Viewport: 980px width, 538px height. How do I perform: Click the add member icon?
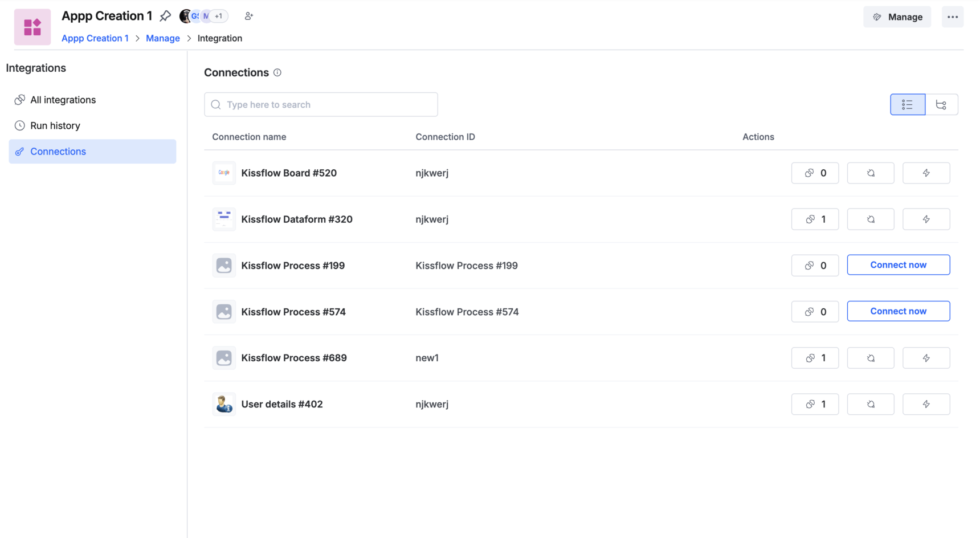point(249,16)
